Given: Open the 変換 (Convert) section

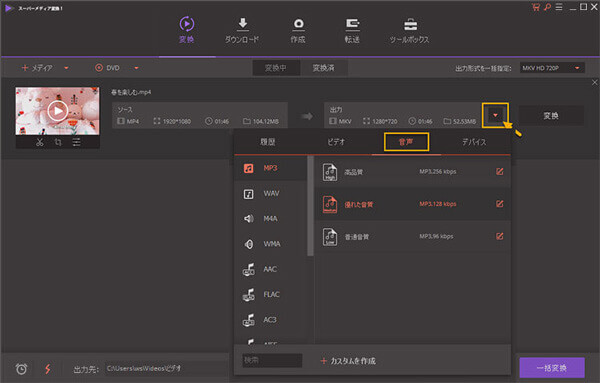Looking at the screenshot, I should [x=187, y=30].
